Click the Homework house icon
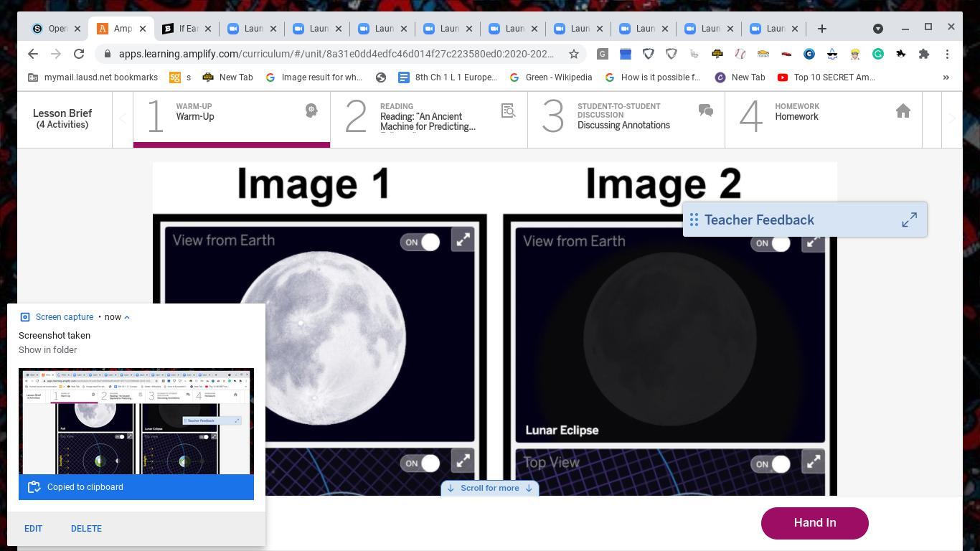Viewport: 980px width, 551px height. click(x=903, y=110)
